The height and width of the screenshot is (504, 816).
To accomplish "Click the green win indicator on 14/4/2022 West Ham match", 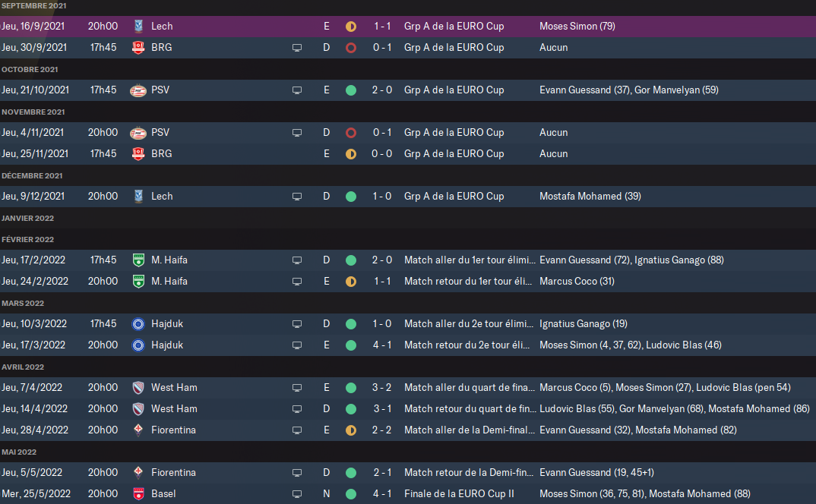I will click(x=350, y=408).
